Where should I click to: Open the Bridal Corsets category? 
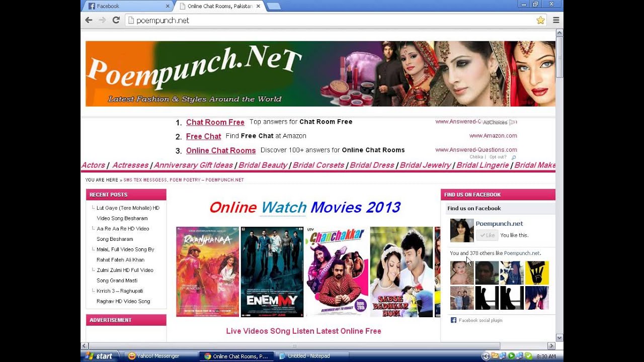coord(318,165)
